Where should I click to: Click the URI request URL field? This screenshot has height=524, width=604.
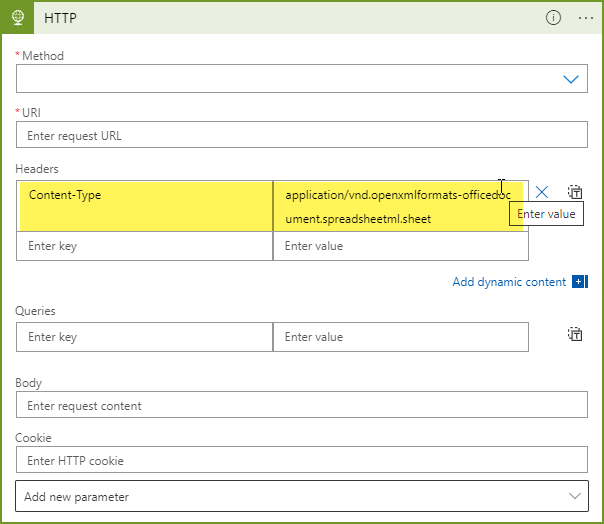(301, 135)
